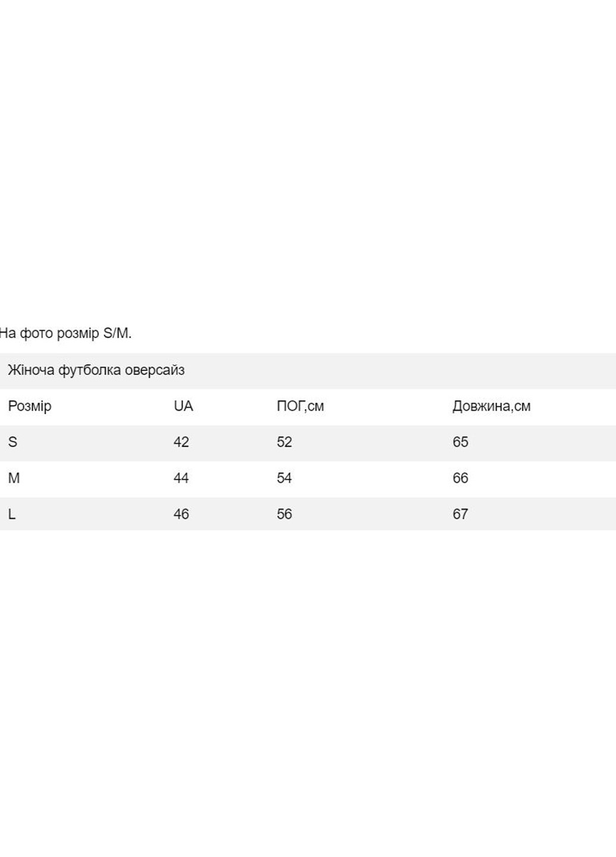Image resolution: width=616 pixels, height=857 pixels.
Task: Click the ПОГ value 54 cell
Action: [284, 478]
